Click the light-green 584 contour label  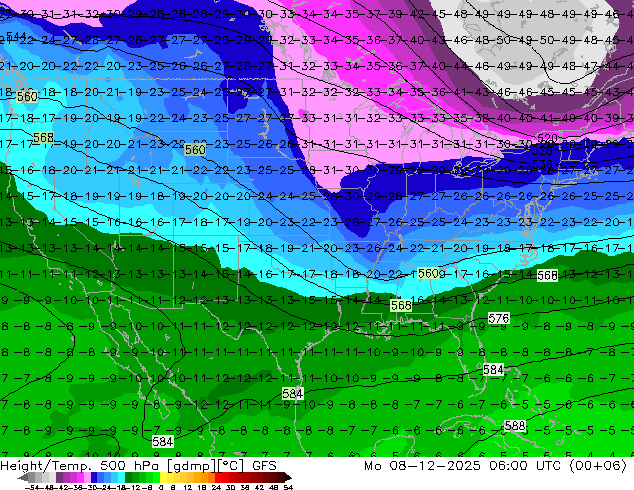(x=292, y=393)
